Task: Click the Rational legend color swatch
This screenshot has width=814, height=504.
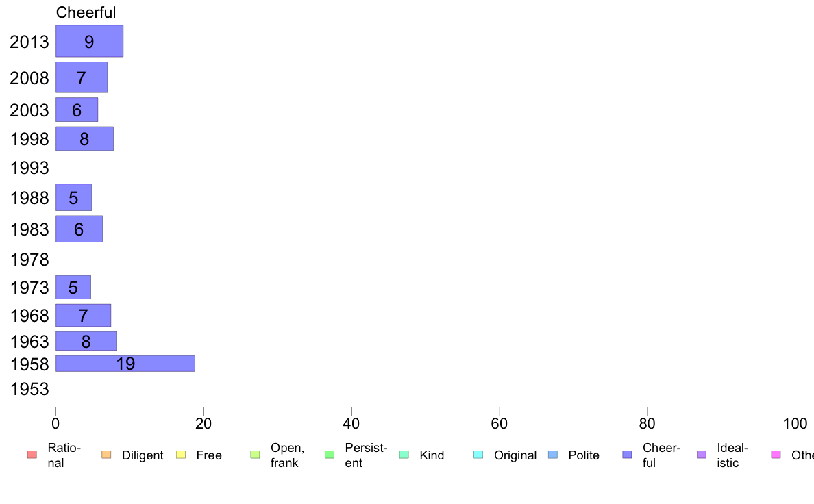Action: click(x=32, y=455)
